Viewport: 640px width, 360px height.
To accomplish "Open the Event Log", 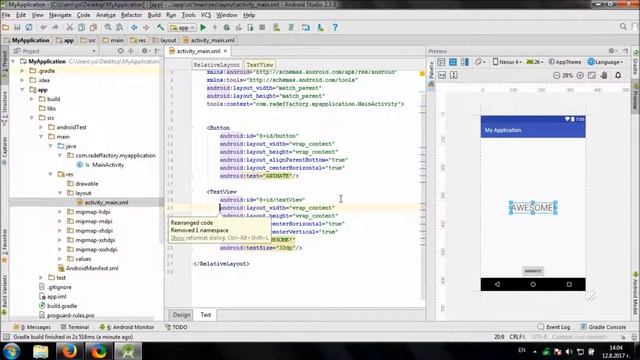I will 554,327.
